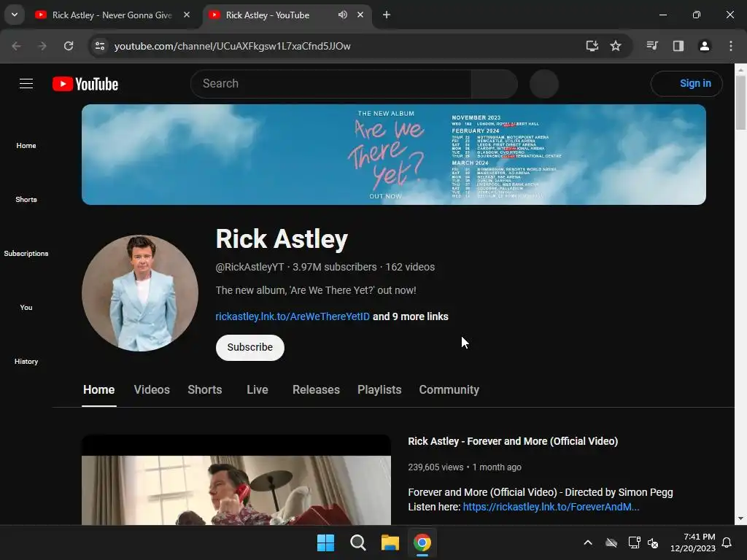Open the media control icon in toolbar

coord(652,46)
